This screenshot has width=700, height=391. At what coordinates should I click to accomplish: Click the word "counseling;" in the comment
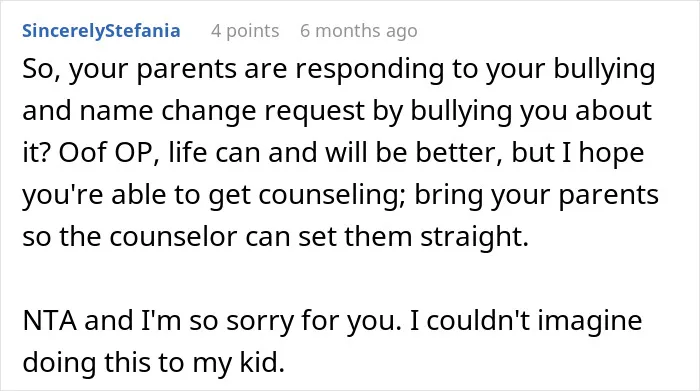(x=332, y=196)
